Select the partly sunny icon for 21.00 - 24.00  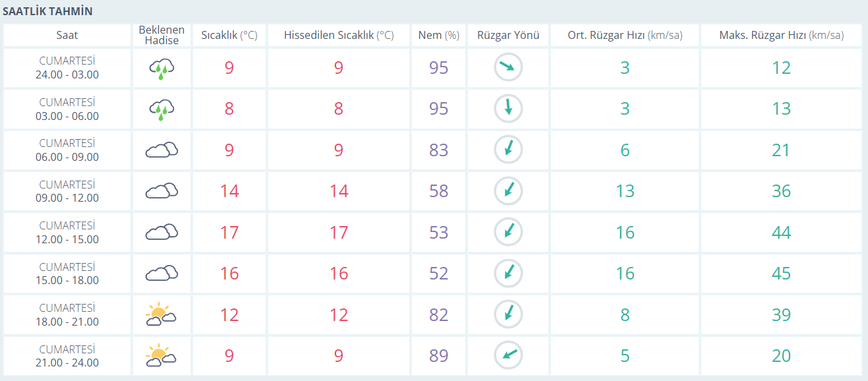161,356
